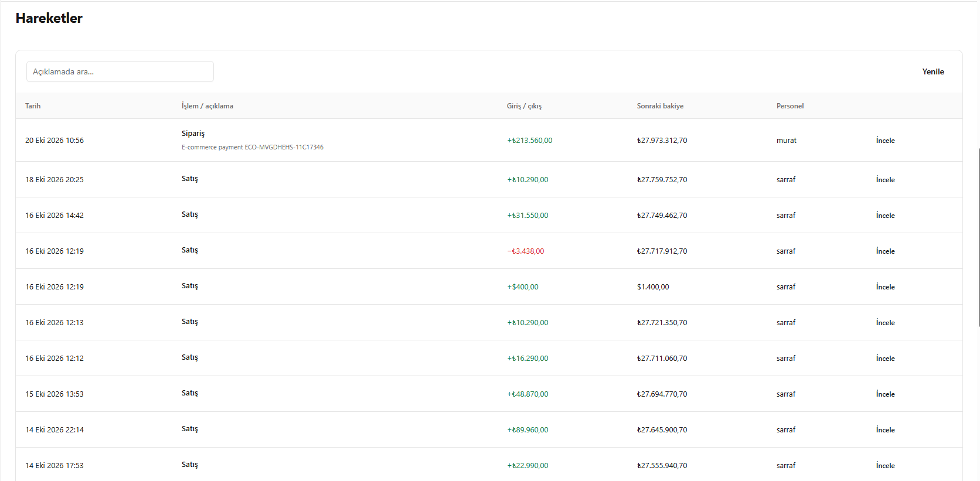Click the Yenile refresh button
The height and width of the screenshot is (481, 980).
[x=933, y=71]
